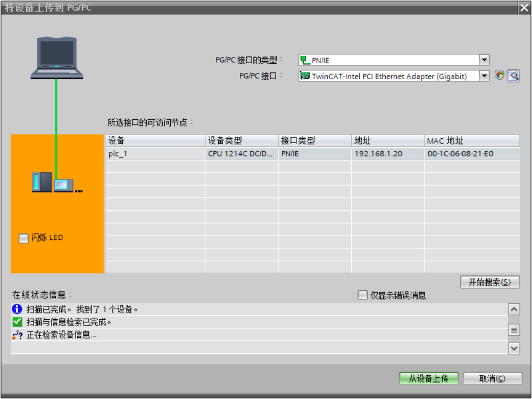The image size is (532, 399).
Task: Enable the 闪烁 LED checkbox
Action: (x=23, y=238)
